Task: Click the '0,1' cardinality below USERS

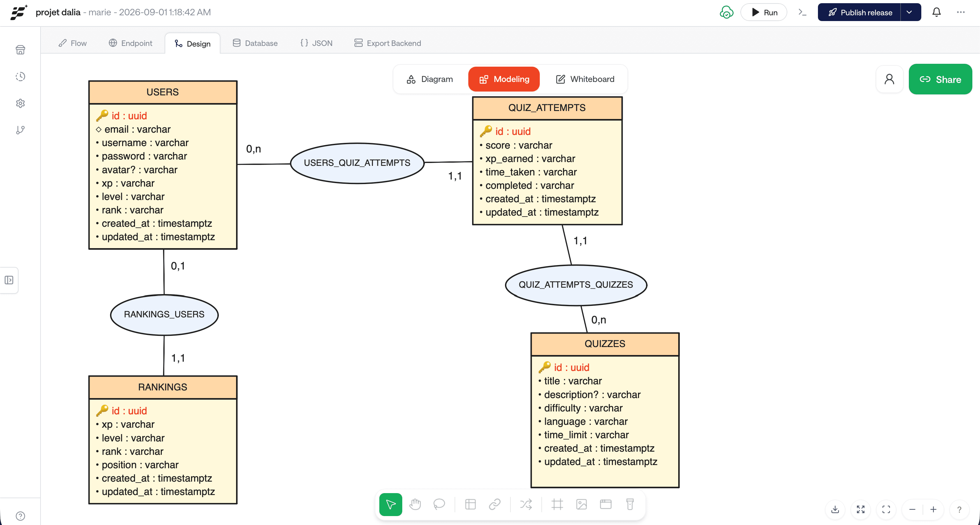Action: pos(178,266)
